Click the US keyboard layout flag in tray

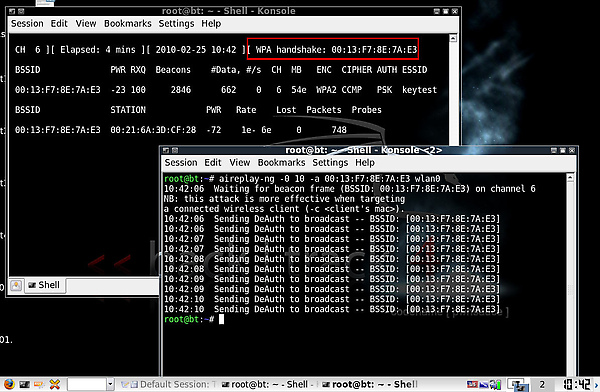coord(473,384)
